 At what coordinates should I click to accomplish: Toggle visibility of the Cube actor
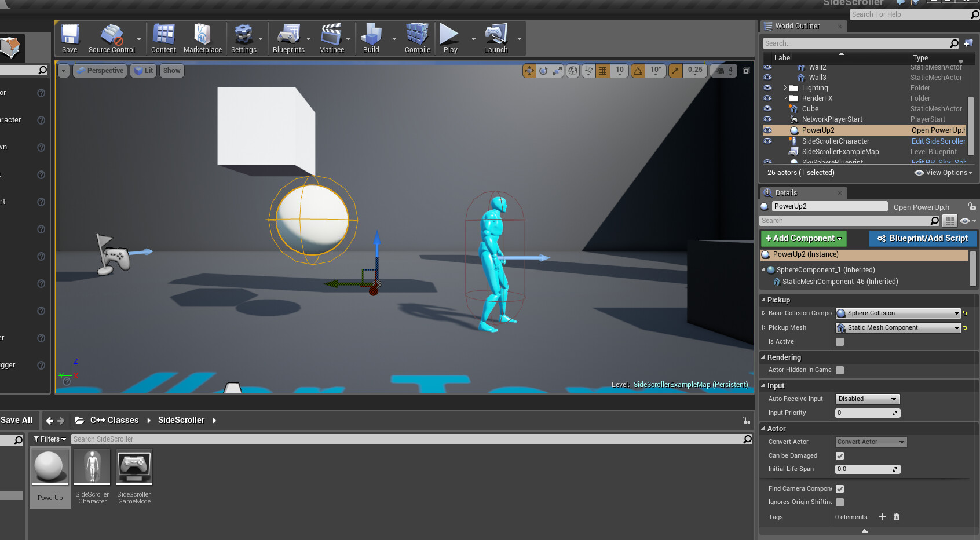tap(768, 108)
